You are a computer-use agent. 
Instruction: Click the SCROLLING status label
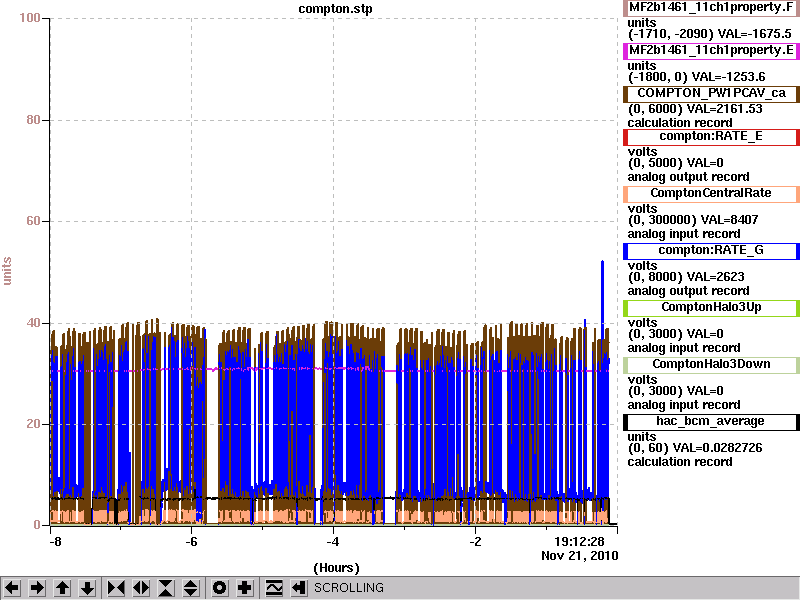pyautogui.click(x=349, y=588)
